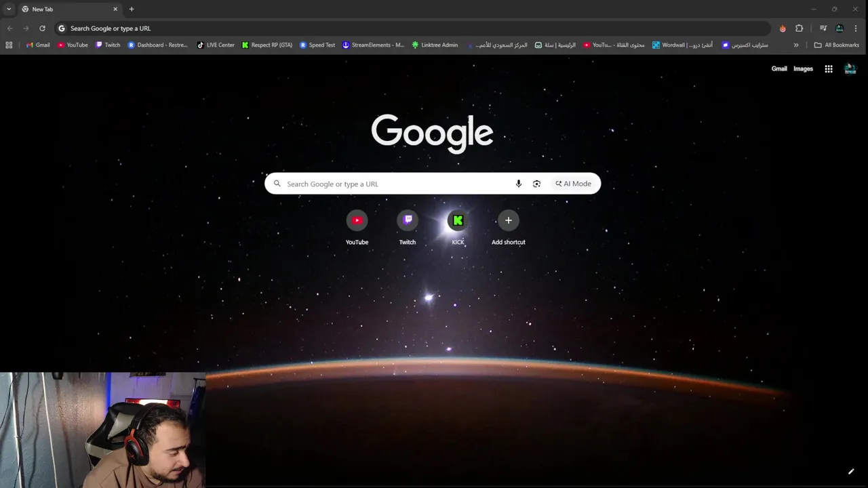This screenshot has height=488, width=868.
Task: Open the tab search dropdown arrow
Action: [9, 9]
